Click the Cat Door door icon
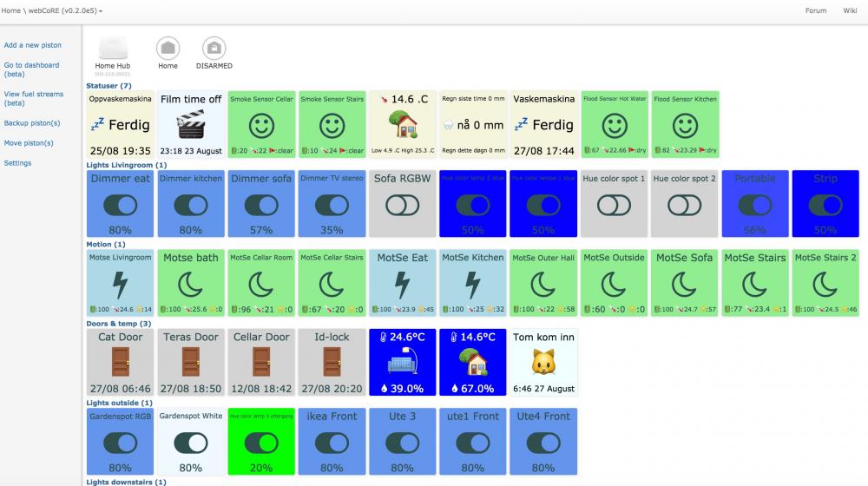The height and width of the screenshot is (486, 868). (120, 362)
